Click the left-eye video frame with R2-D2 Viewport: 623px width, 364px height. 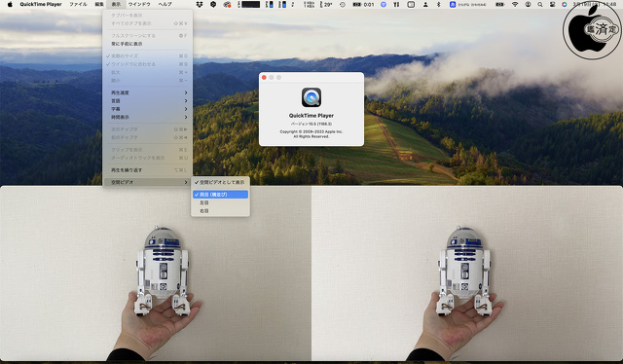pos(156,273)
